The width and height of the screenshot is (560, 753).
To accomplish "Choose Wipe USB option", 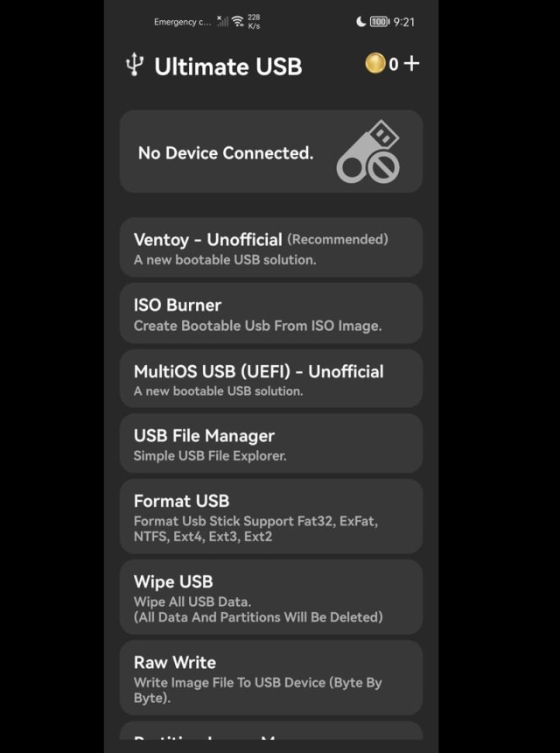I will pyautogui.click(x=271, y=597).
